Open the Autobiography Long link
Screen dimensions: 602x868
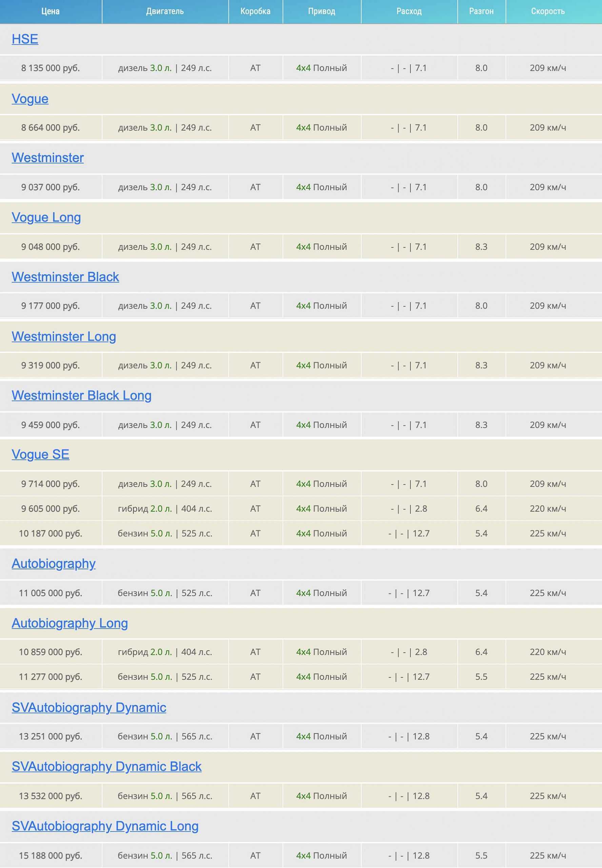tap(70, 623)
